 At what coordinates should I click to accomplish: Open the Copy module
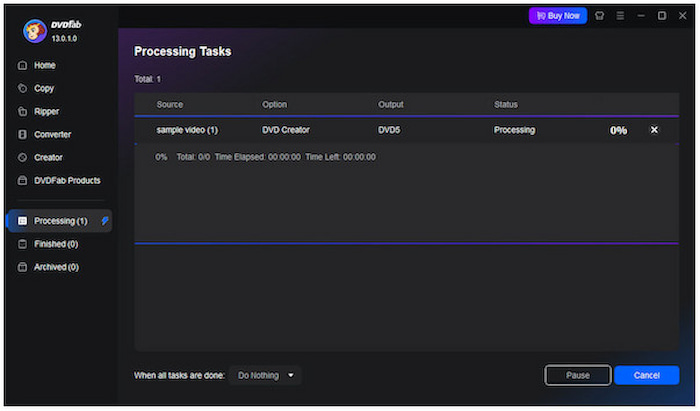coord(44,89)
